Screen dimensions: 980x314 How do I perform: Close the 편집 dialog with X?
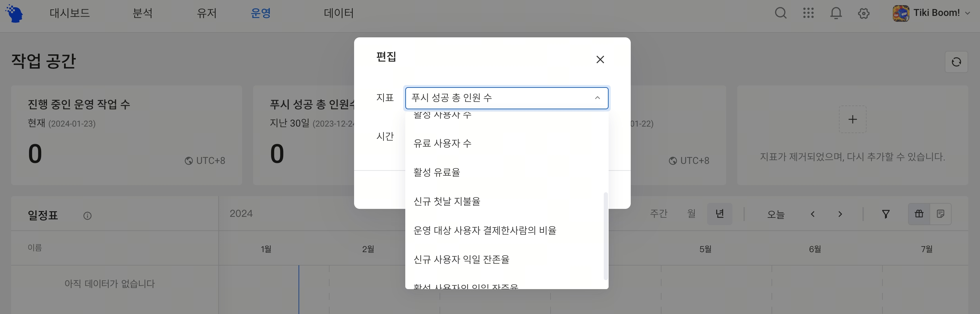[600, 59]
